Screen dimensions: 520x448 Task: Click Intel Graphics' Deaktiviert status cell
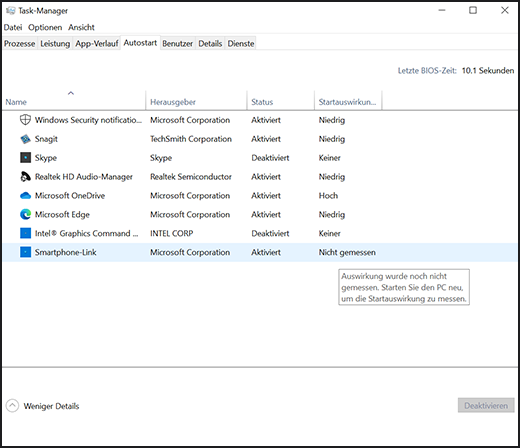[x=270, y=233]
